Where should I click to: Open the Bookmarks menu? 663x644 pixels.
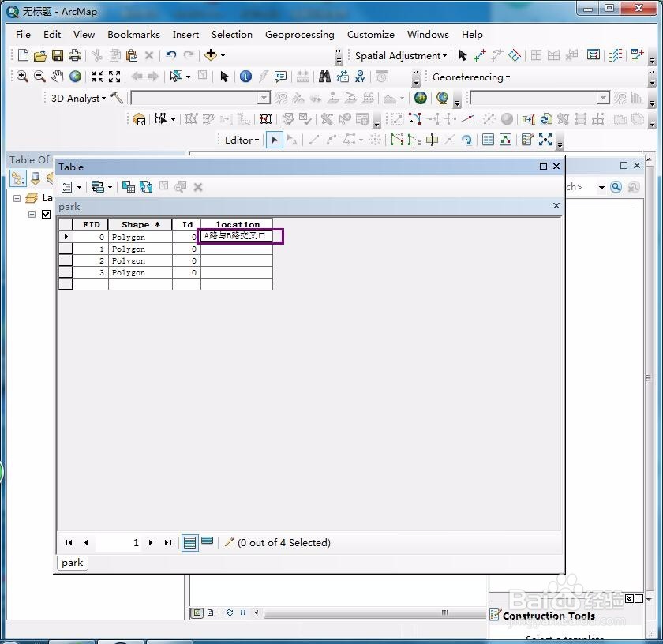click(133, 34)
